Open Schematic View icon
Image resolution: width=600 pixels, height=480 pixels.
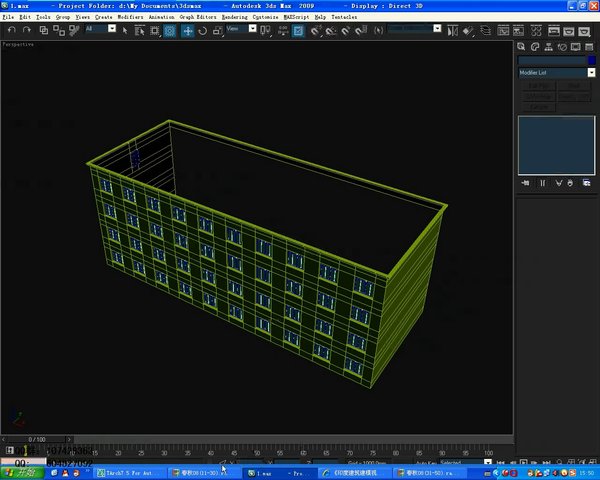518,31
